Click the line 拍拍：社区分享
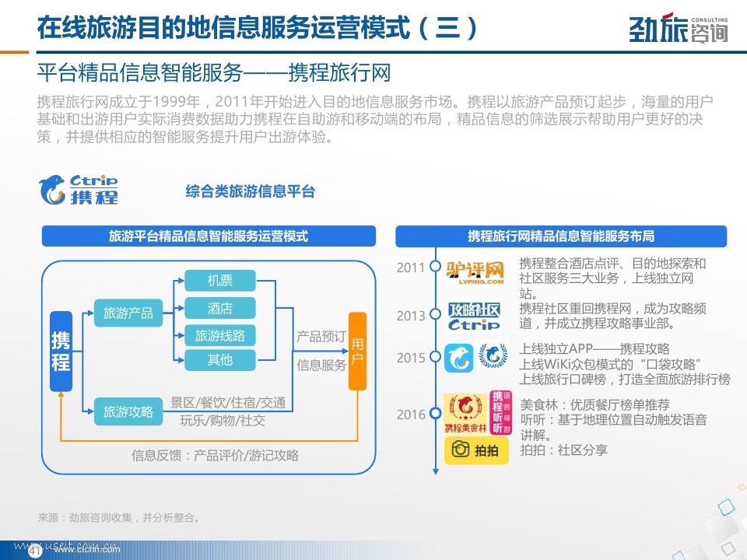Viewport: 747px width, 560px height. tap(564, 450)
